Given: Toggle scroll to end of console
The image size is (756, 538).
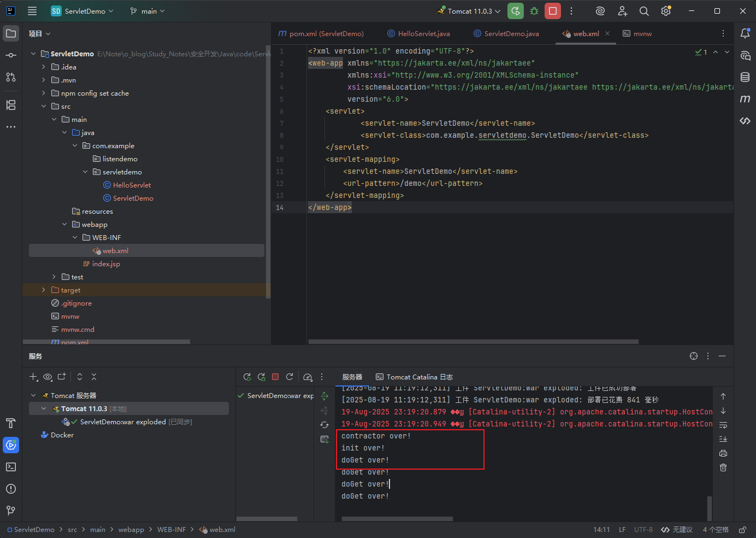Looking at the screenshot, I should tap(723, 439).
